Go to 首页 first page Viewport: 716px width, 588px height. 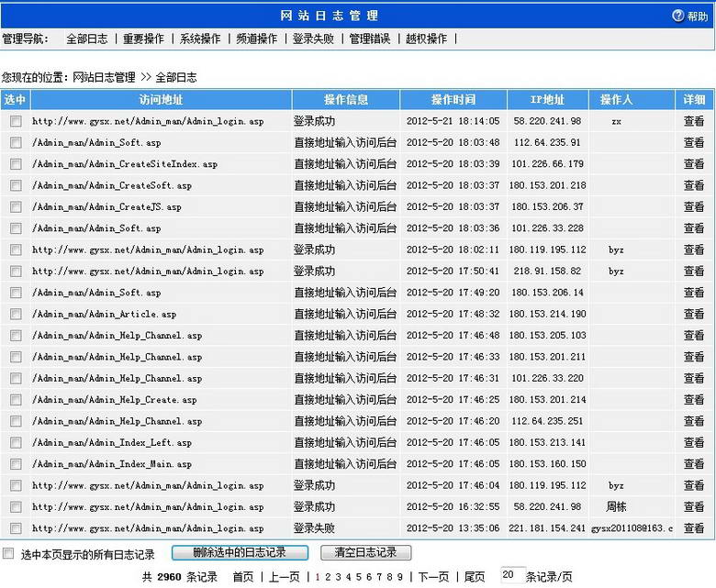243,577
